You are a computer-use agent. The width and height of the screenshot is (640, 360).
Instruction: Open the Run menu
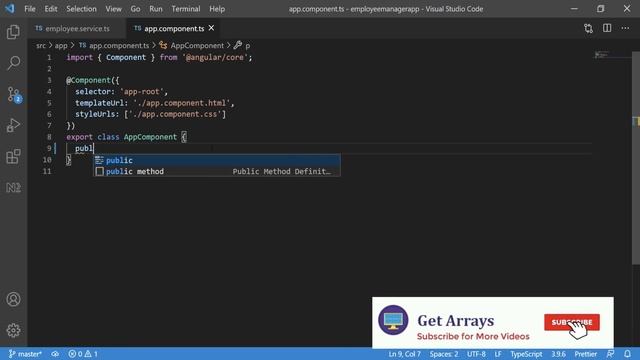(x=156, y=9)
